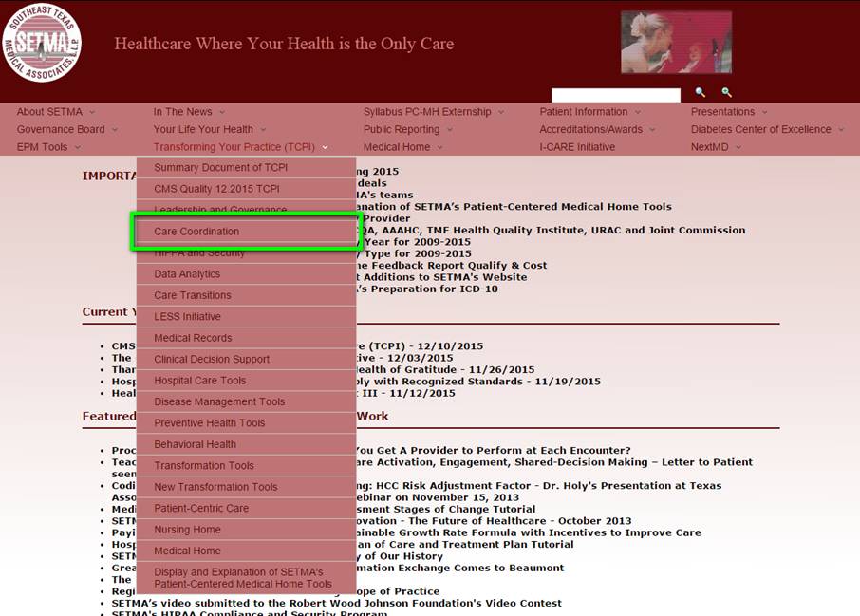The height and width of the screenshot is (616, 860).
Task: Select Transformation Tools menu entry
Action: (246, 466)
